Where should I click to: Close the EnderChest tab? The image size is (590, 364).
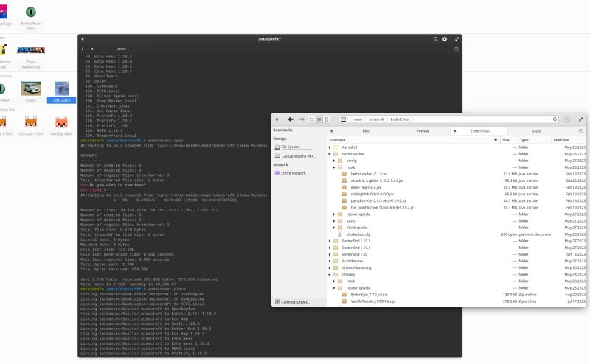[454, 131]
